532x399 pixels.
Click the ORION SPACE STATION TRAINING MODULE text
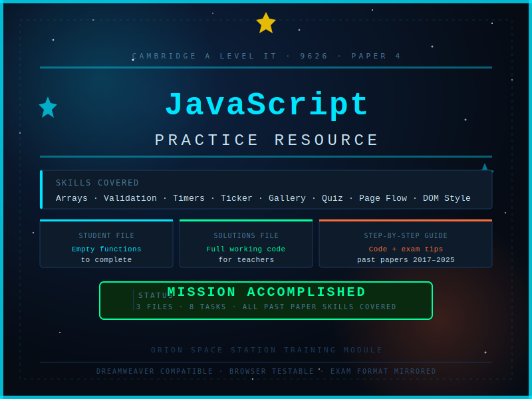pyautogui.click(x=266, y=350)
